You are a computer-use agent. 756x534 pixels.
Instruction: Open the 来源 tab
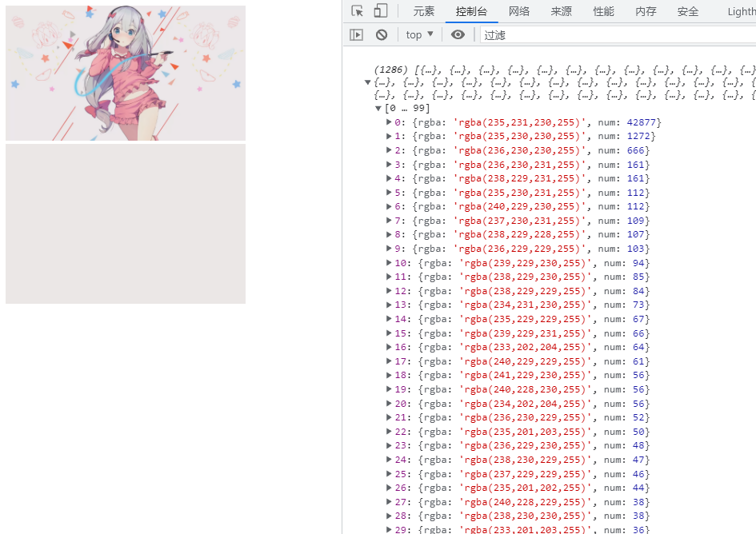pos(561,11)
